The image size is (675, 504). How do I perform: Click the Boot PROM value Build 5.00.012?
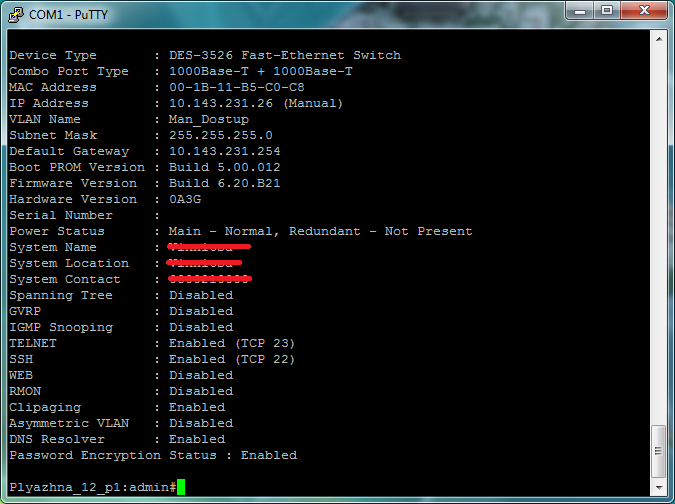pos(225,167)
